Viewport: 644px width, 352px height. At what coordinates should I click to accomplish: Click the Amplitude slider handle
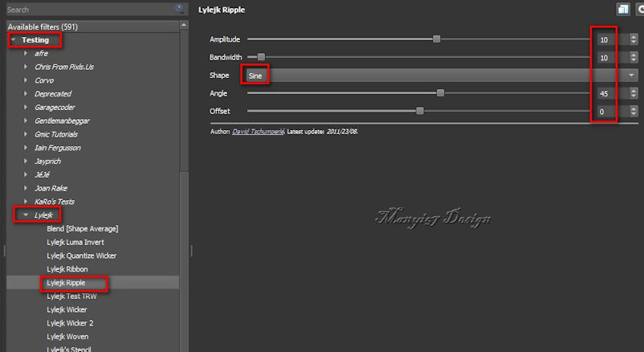(437, 39)
